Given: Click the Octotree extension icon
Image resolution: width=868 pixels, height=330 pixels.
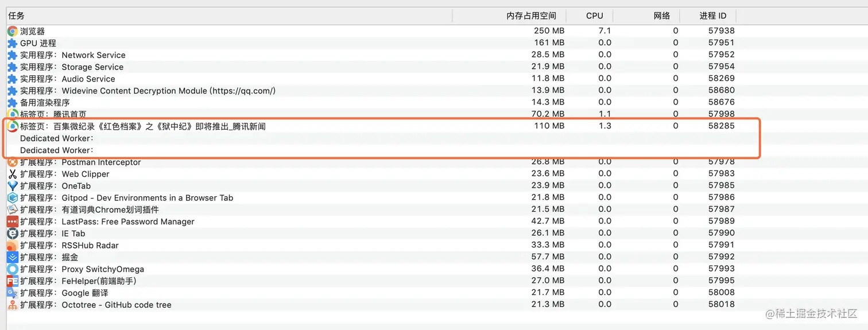Looking at the screenshot, I should pos(12,305).
